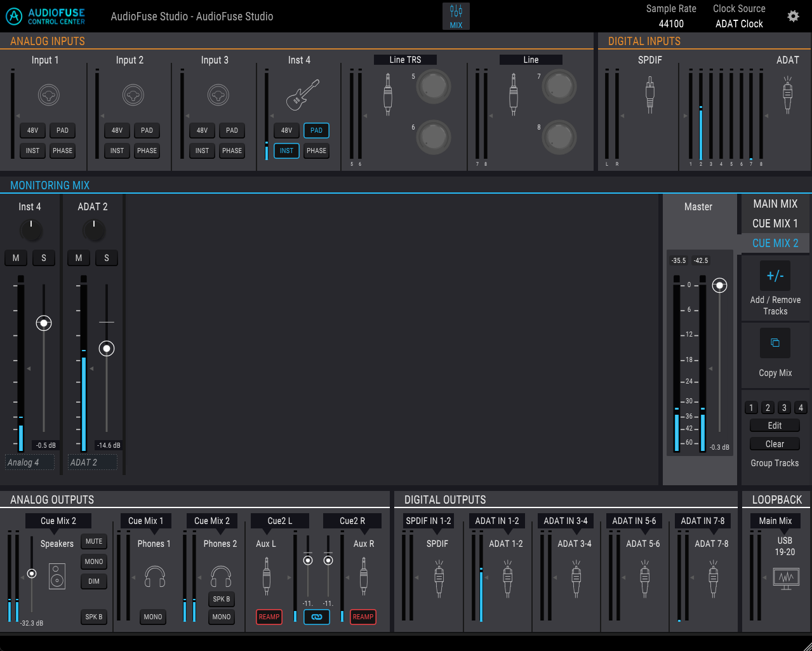The width and height of the screenshot is (812, 651).
Task: Solo the ADAT 2 monitoring track
Action: 107,258
